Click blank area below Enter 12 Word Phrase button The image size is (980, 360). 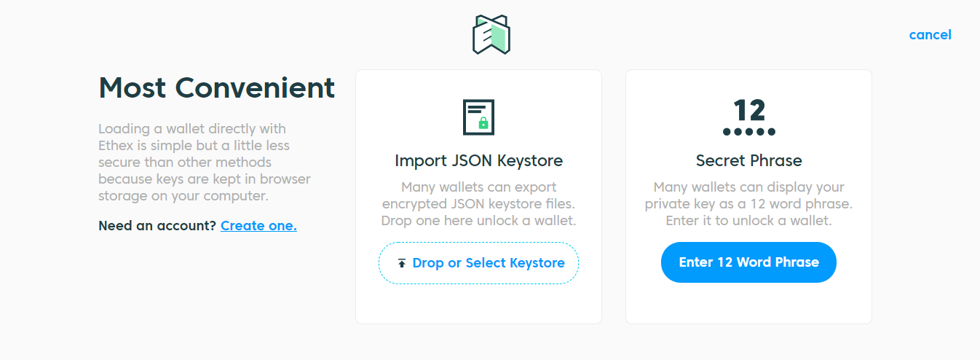[x=748, y=303]
